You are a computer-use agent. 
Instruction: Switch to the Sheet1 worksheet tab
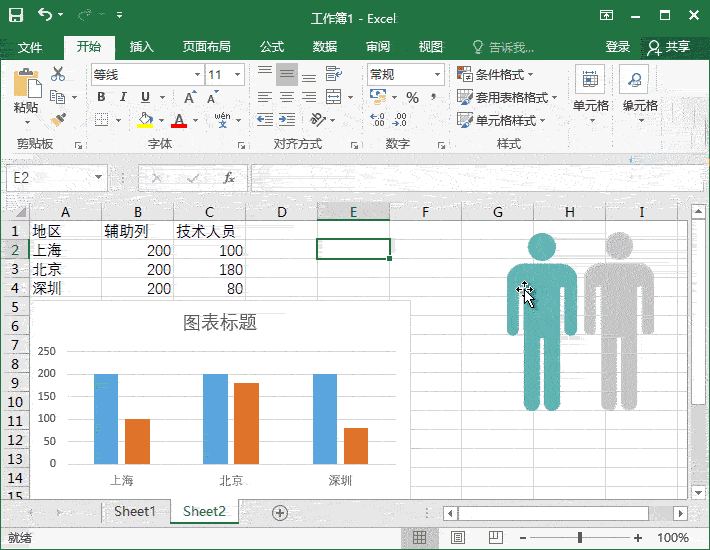(135, 511)
